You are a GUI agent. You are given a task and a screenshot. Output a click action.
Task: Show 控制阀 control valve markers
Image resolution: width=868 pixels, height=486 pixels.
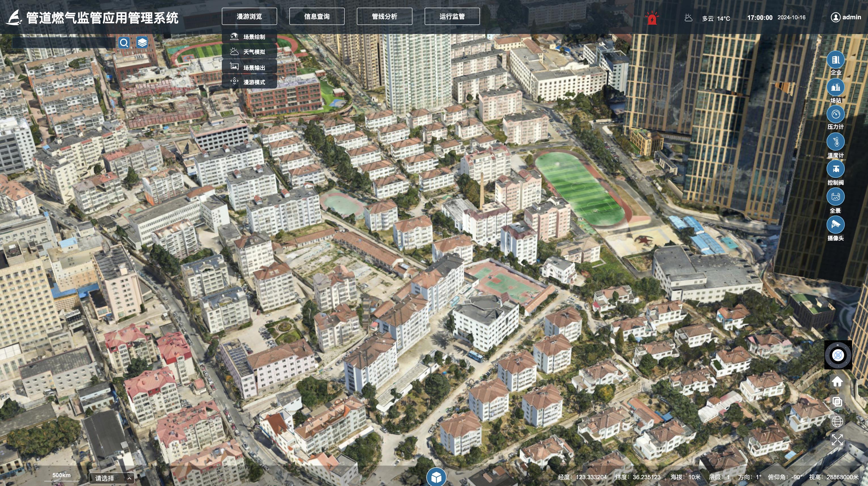click(x=835, y=169)
